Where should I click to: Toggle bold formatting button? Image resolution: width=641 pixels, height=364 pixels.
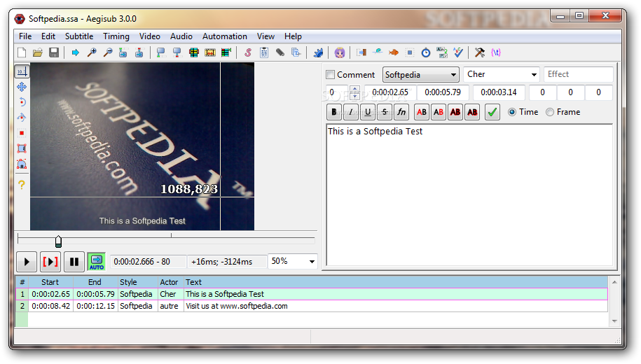point(334,112)
